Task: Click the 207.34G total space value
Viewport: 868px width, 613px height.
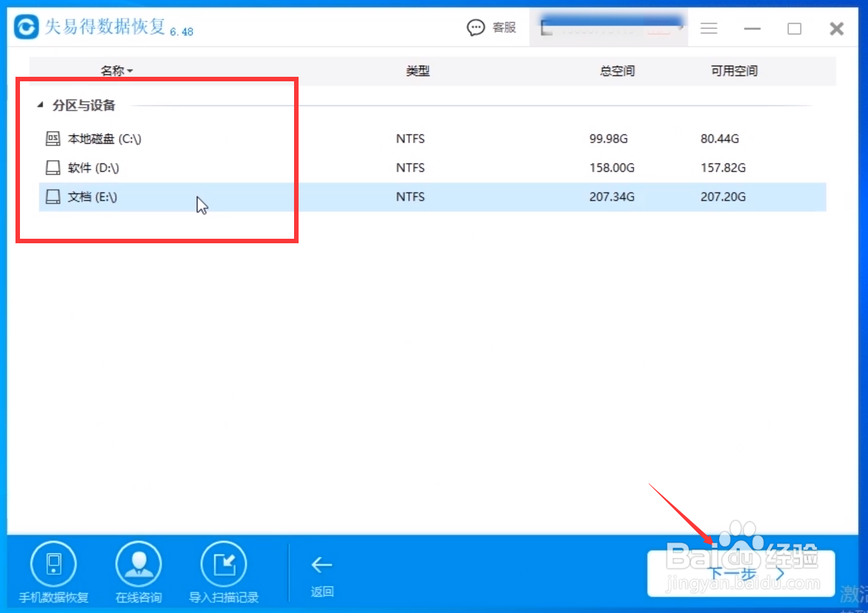Action: tap(612, 197)
